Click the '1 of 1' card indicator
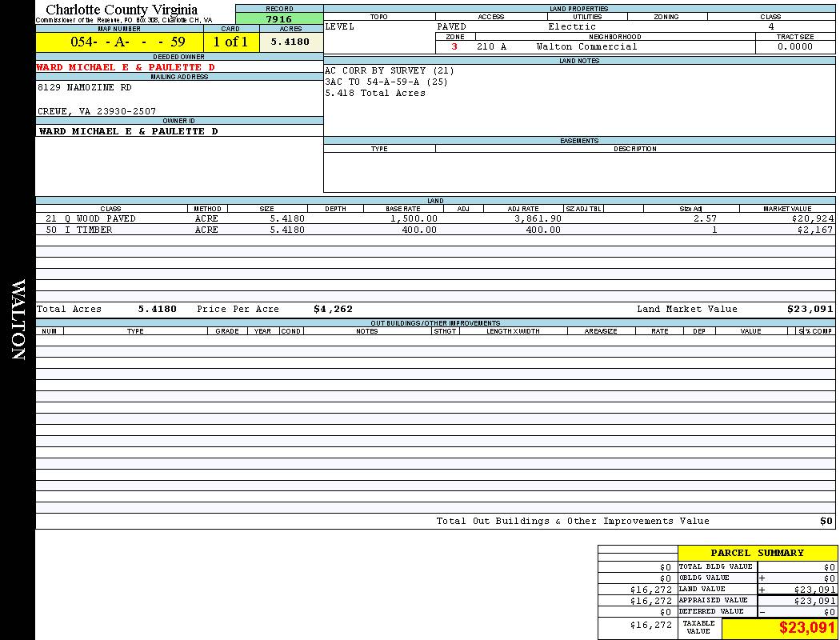Viewport: 840px width, 640px height. pyautogui.click(x=230, y=42)
